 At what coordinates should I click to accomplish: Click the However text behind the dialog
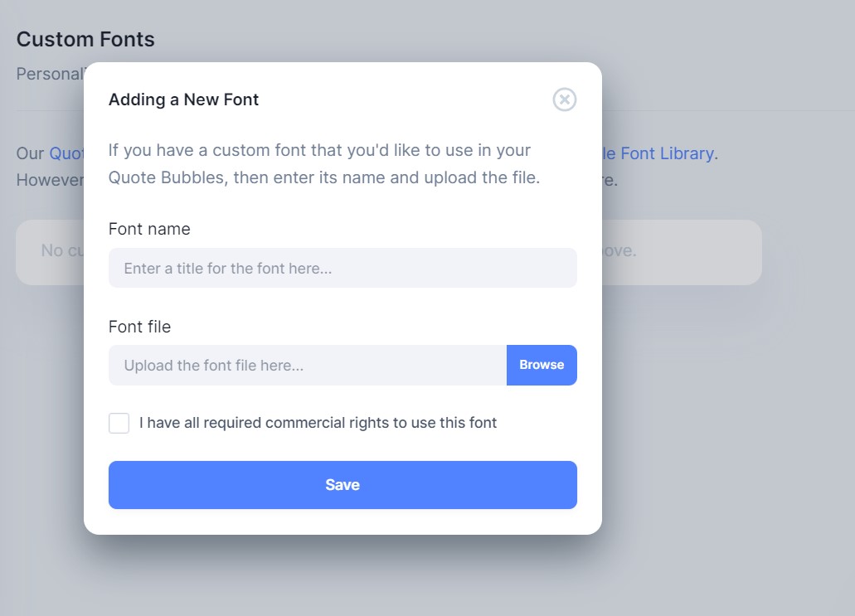point(50,180)
